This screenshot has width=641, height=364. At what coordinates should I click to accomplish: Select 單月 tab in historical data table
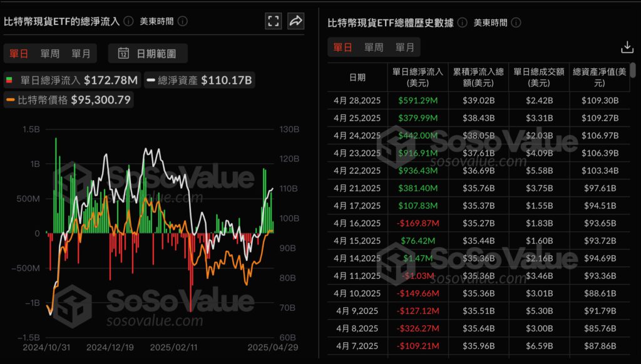click(x=404, y=47)
